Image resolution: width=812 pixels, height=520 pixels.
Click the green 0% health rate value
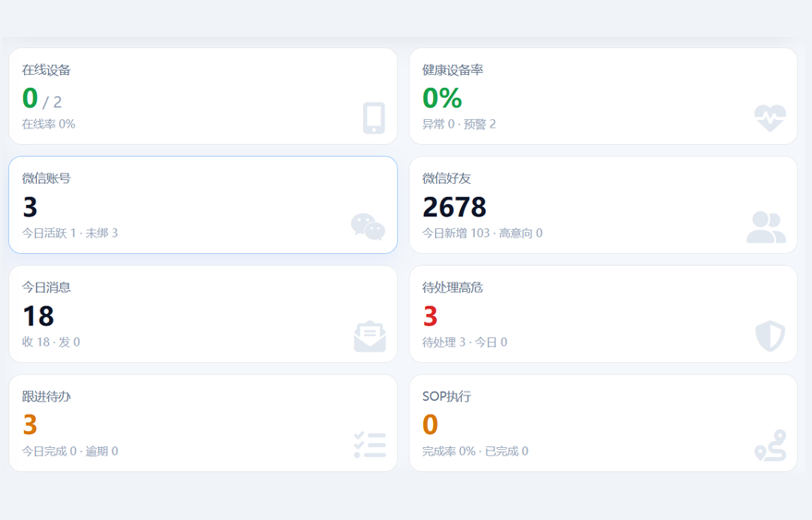pos(442,99)
